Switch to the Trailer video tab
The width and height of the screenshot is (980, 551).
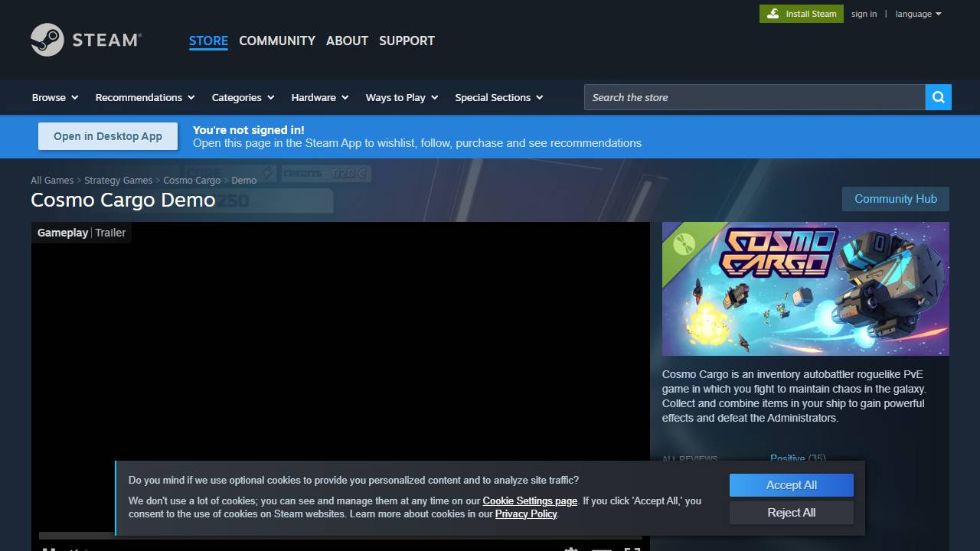tap(110, 233)
